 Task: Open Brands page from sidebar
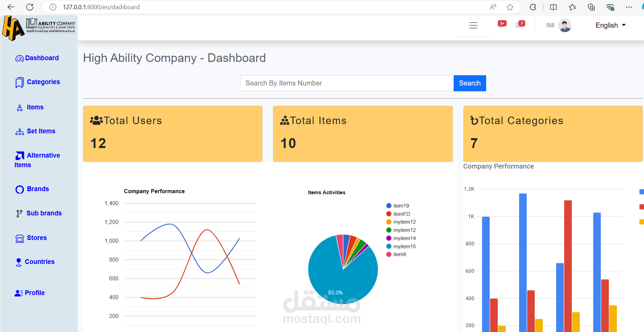click(x=38, y=189)
